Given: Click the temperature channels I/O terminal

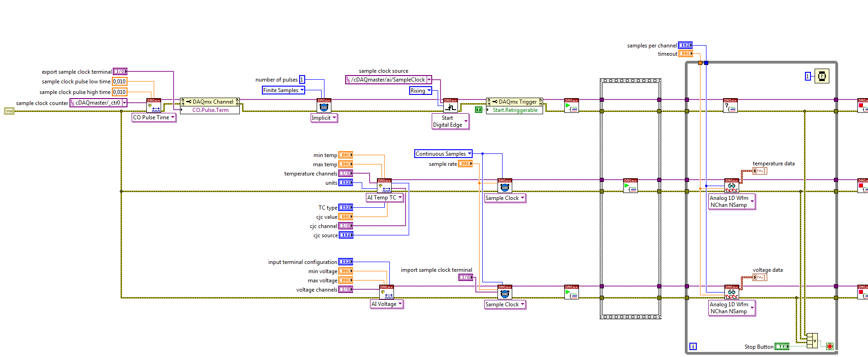Looking at the screenshot, I should [346, 173].
